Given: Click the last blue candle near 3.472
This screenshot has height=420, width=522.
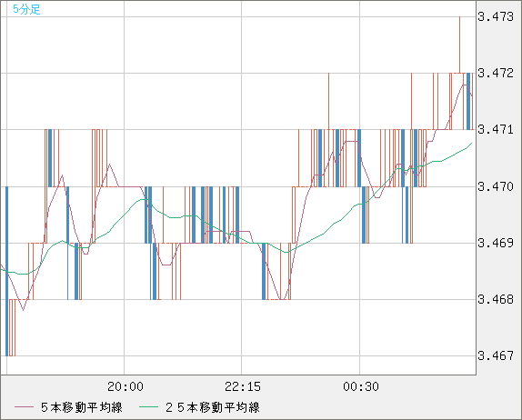Looking at the screenshot, I should (x=468, y=101).
